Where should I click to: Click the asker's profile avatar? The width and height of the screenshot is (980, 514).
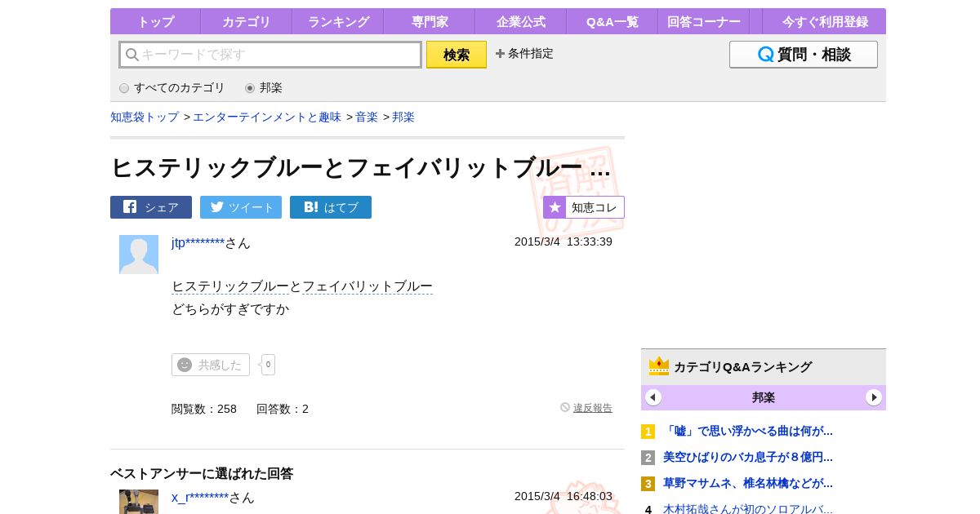[x=139, y=255]
